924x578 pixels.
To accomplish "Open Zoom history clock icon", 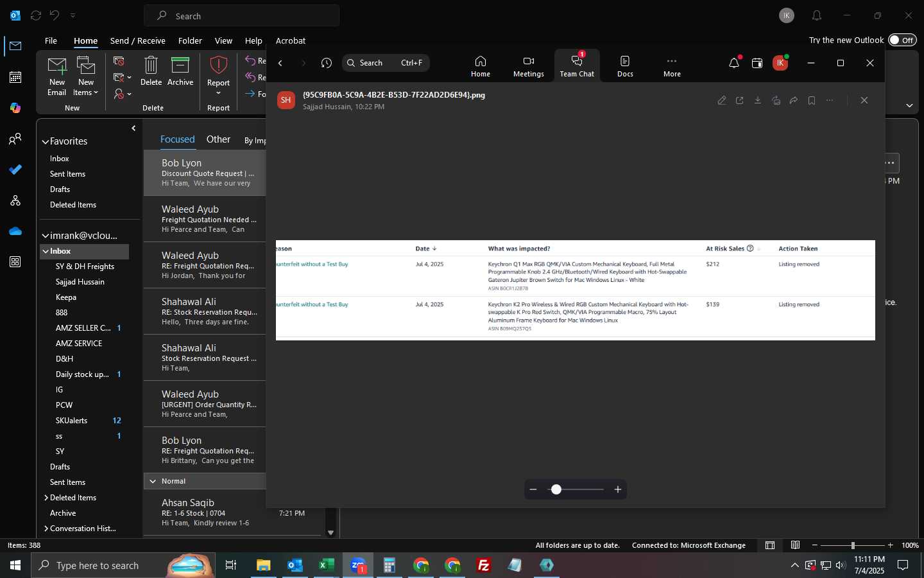I will (327, 63).
